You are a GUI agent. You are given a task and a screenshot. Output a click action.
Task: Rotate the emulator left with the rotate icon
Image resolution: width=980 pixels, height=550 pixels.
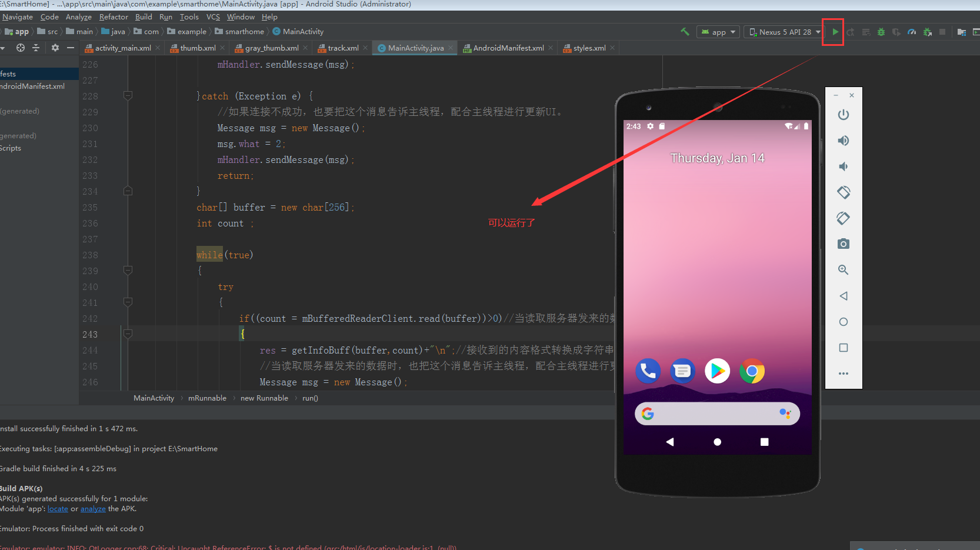(x=844, y=192)
